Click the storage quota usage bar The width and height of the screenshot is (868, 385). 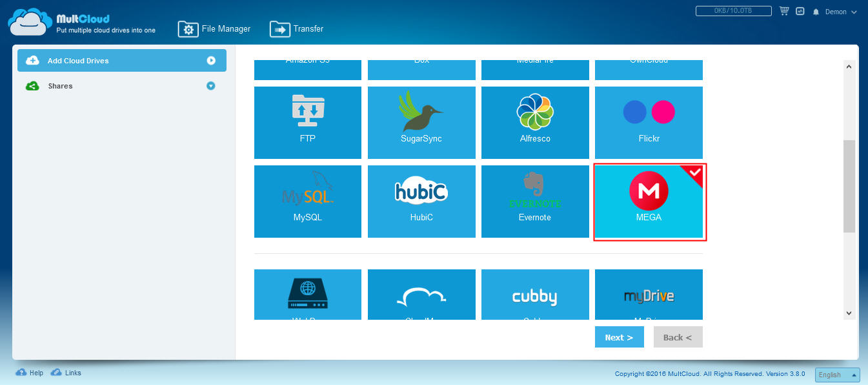pyautogui.click(x=733, y=11)
